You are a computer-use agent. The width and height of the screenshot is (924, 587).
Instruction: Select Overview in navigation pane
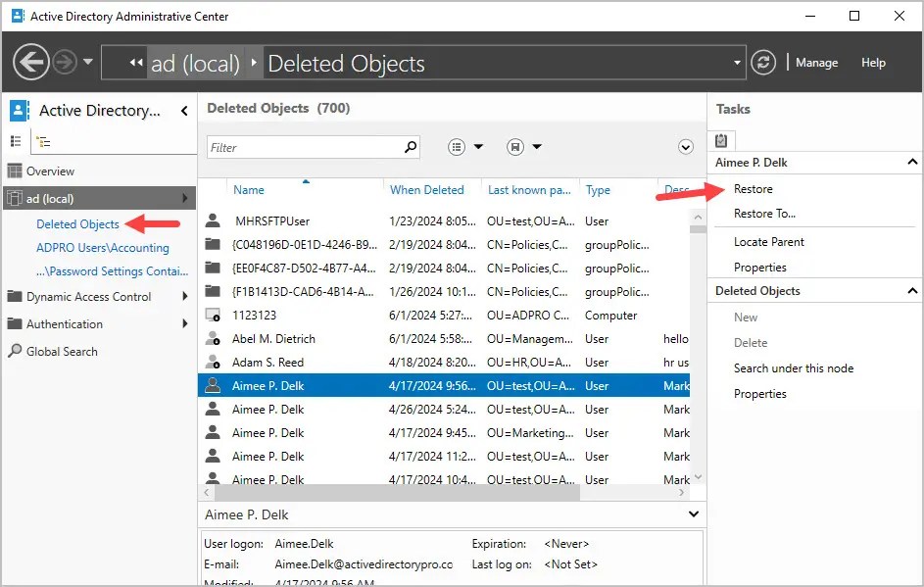(x=50, y=171)
